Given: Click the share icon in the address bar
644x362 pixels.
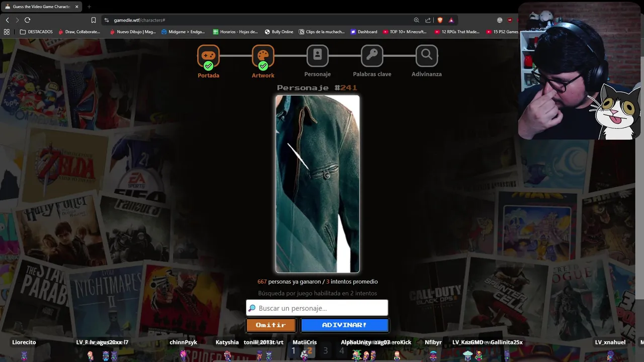Looking at the screenshot, I should click(x=428, y=20).
